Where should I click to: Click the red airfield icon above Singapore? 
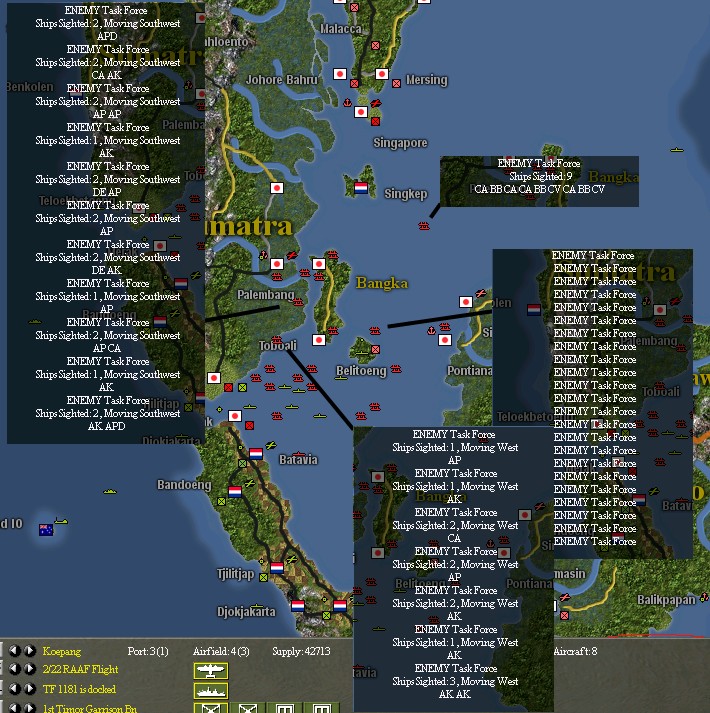pyautogui.click(x=376, y=103)
